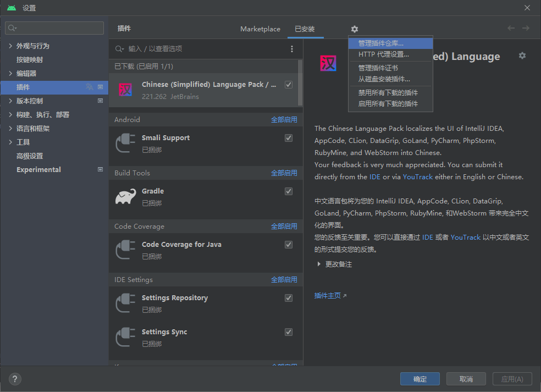541x392 pixels.
Task: Expand the 编辑器 tree node
Action: [10, 73]
